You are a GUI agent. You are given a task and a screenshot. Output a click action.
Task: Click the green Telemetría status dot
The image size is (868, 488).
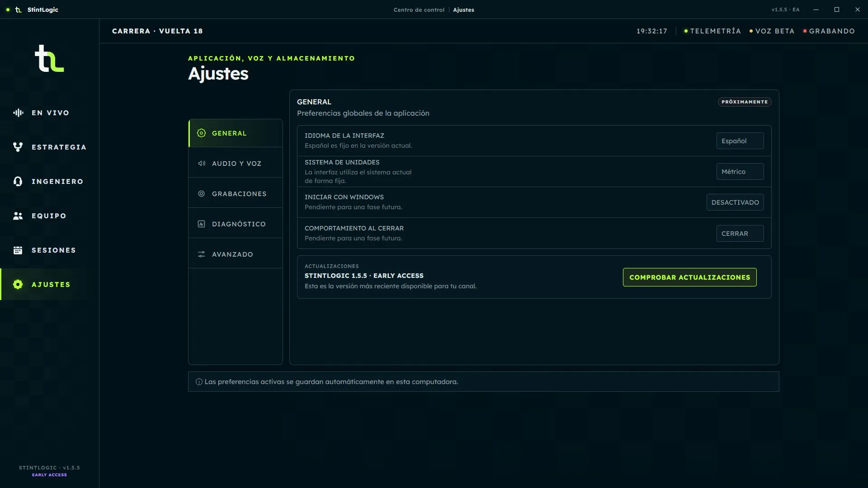tap(686, 31)
